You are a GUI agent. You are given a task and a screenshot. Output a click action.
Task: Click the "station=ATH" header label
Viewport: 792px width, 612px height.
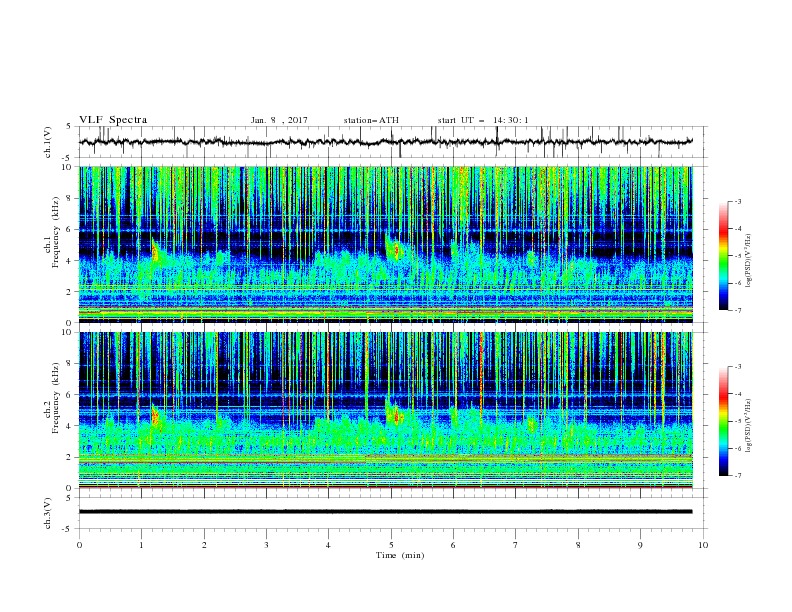click(371, 120)
